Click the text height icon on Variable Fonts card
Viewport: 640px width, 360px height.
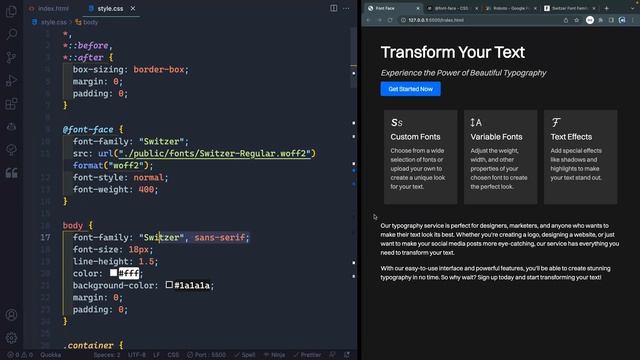tap(476, 122)
